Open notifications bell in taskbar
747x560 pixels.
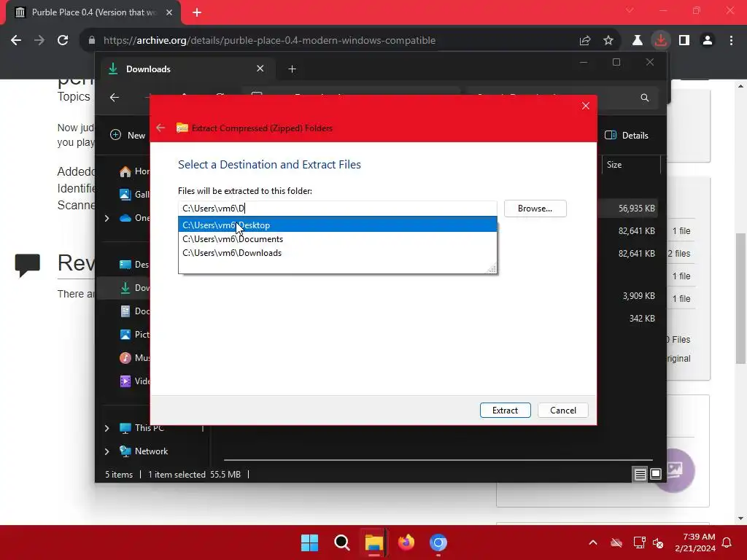click(x=727, y=542)
